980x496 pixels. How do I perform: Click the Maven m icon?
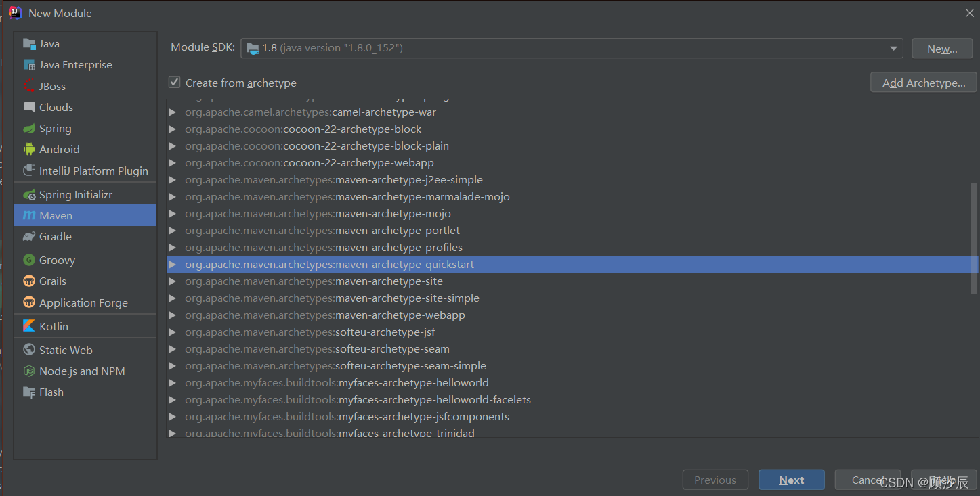(29, 216)
